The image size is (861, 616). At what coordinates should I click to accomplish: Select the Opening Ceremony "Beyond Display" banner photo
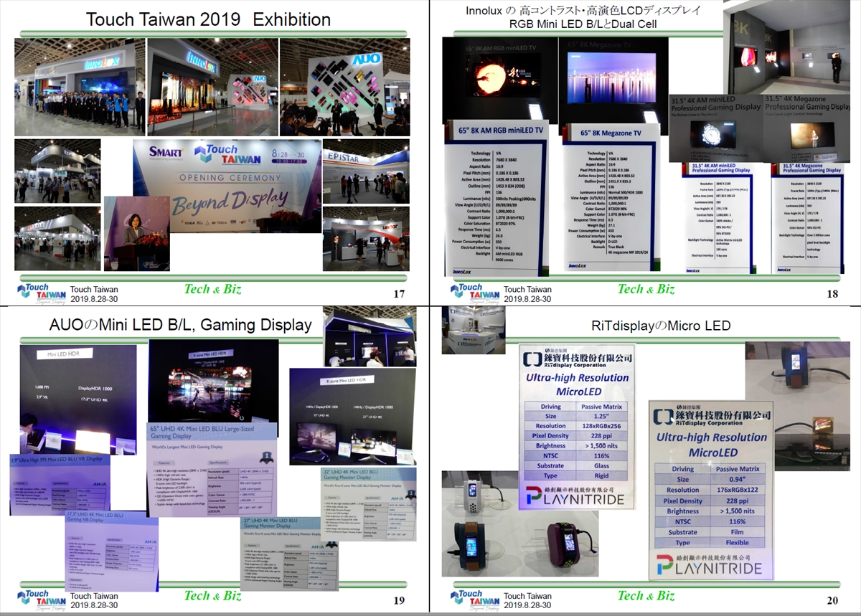coord(227,186)
